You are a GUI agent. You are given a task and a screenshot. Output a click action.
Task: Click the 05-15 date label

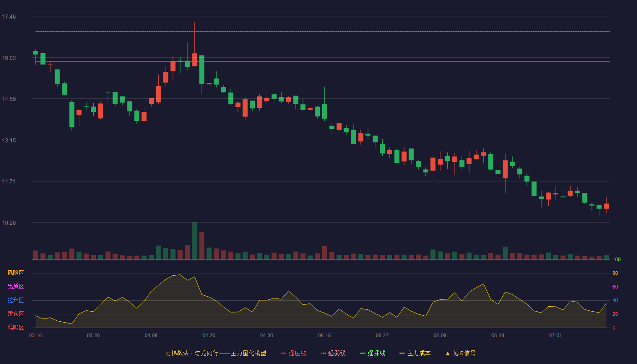click(324, 335)
